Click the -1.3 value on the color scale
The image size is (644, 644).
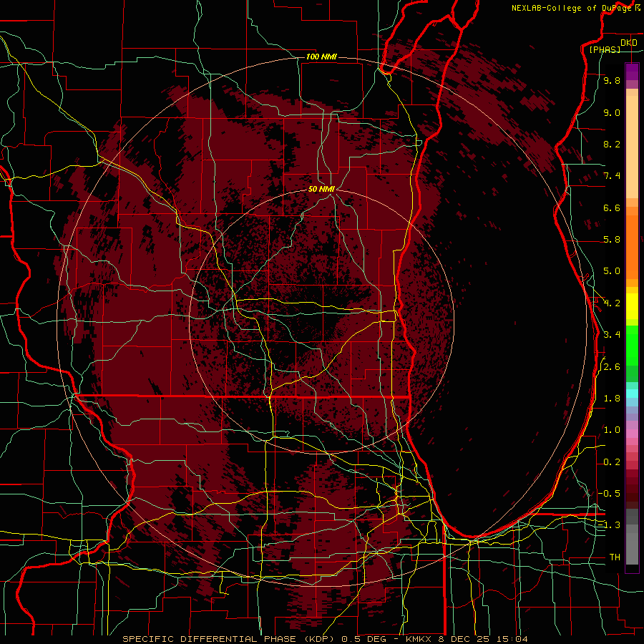click(x=610, y=525)
